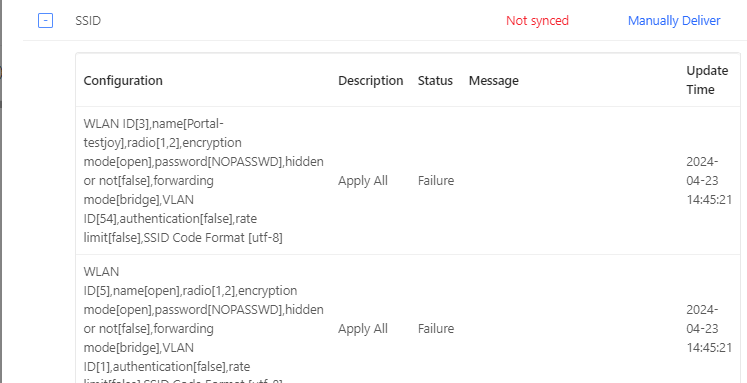
Task: Click empty Message cell in WLAN ID[5] row
Action: (570, 319)
